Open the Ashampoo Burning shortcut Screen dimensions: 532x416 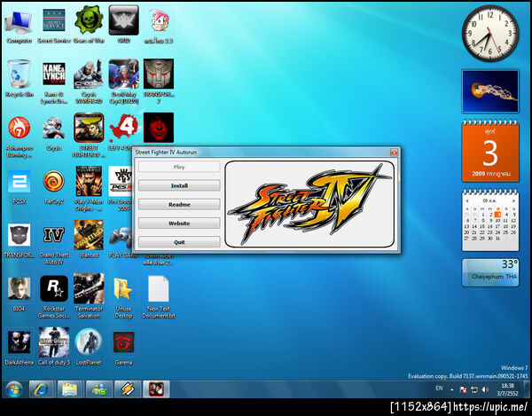[19, 136]
